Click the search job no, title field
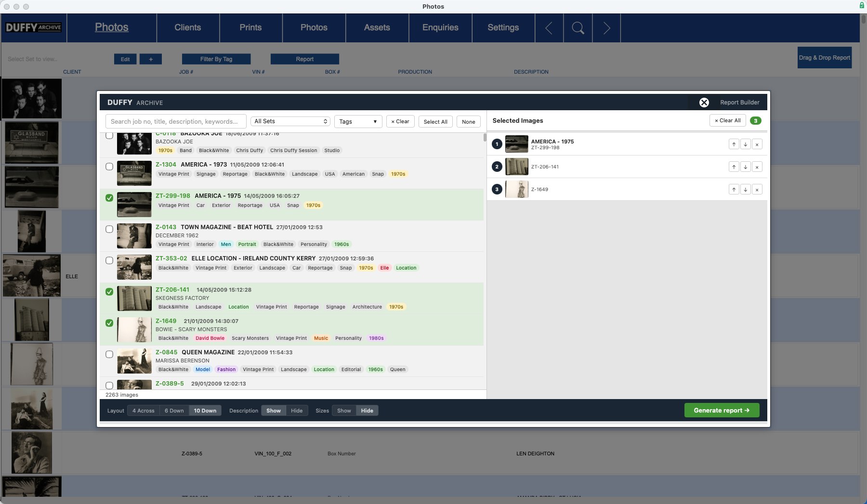 pos(176,121)
